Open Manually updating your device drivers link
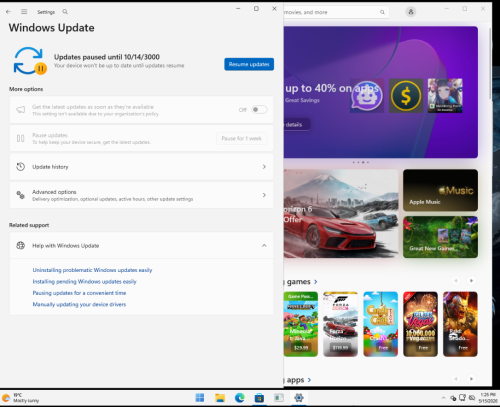 coord(79,304)
